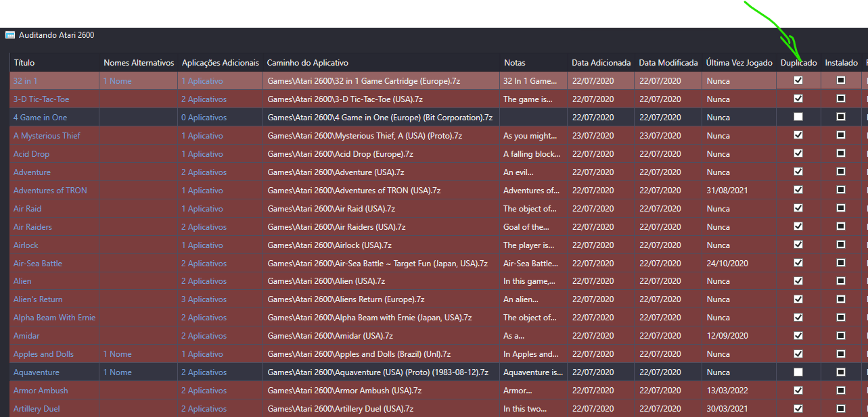Click the Auditando Atari 2600 window icon
868x417 pixels.
(10, 34)
